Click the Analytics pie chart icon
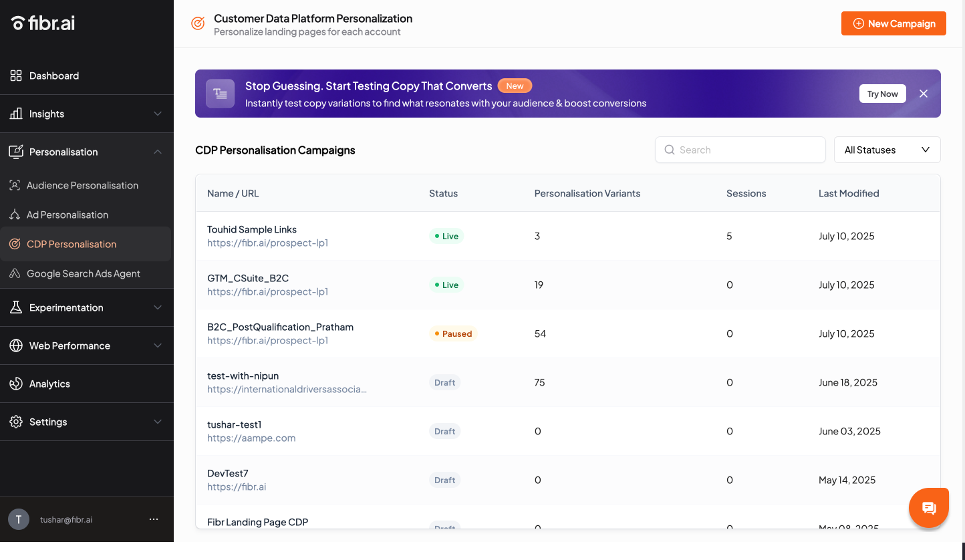Screen dimensions: 965x560 (x=16, y=384)
